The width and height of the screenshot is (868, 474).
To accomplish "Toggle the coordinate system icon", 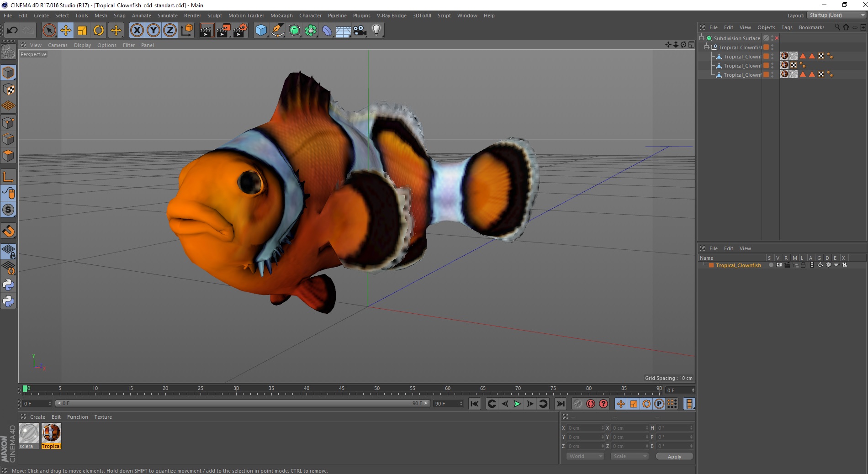I will click(186, 31).
